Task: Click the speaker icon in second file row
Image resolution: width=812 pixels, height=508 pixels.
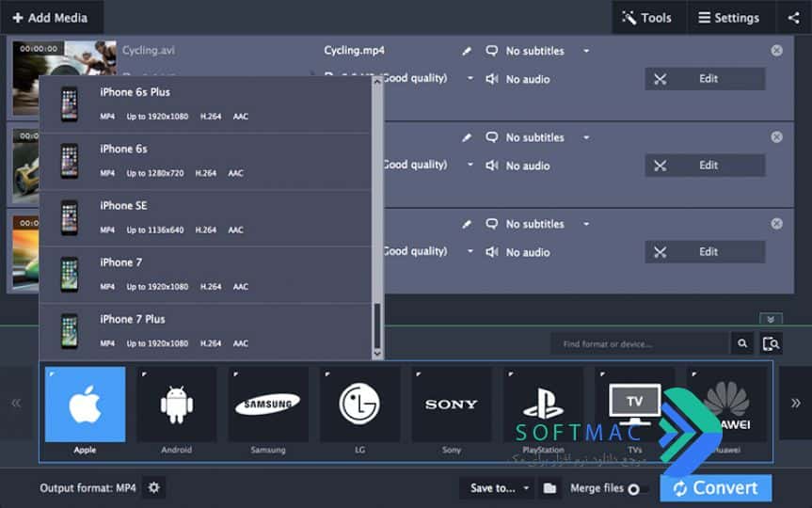Action: 492,166
